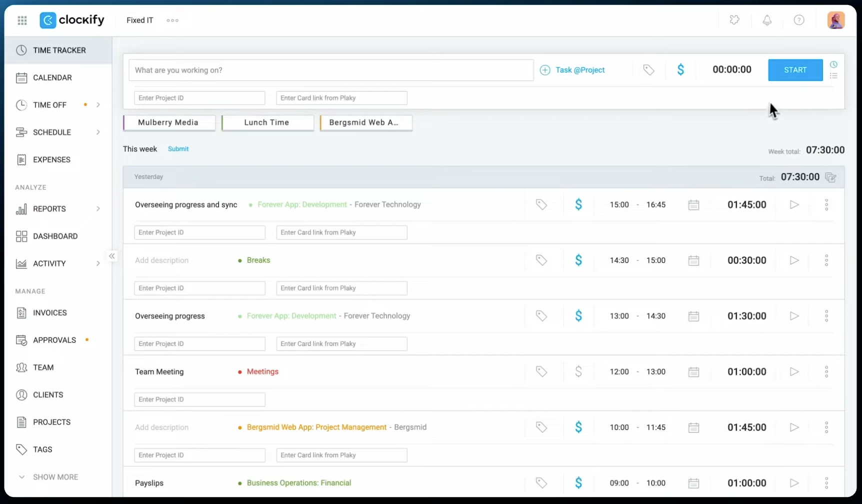Add tag to Breaks entry
The height and width of the screenshot is (504, 862).
coord(541,260)
